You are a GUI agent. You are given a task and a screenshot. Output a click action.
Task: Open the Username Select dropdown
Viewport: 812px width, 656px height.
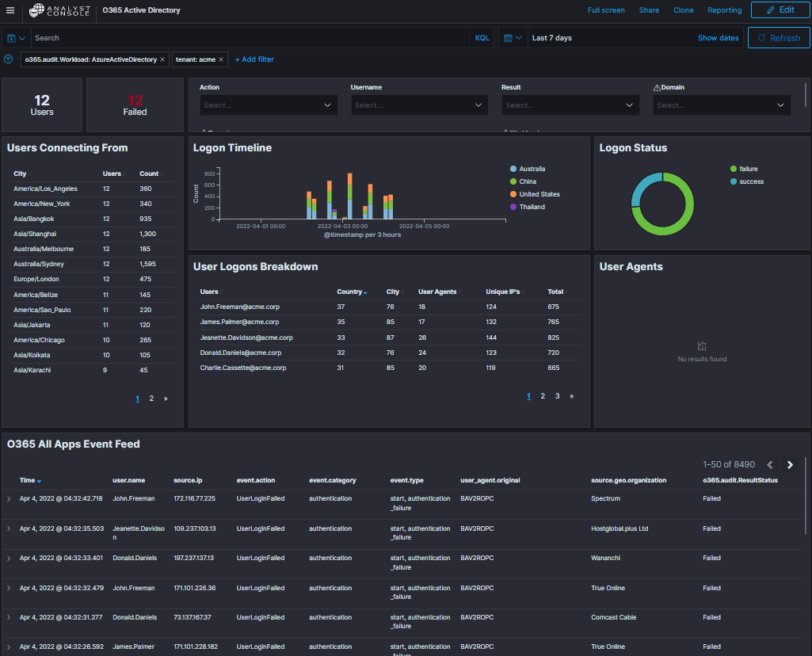click(419, 105)
